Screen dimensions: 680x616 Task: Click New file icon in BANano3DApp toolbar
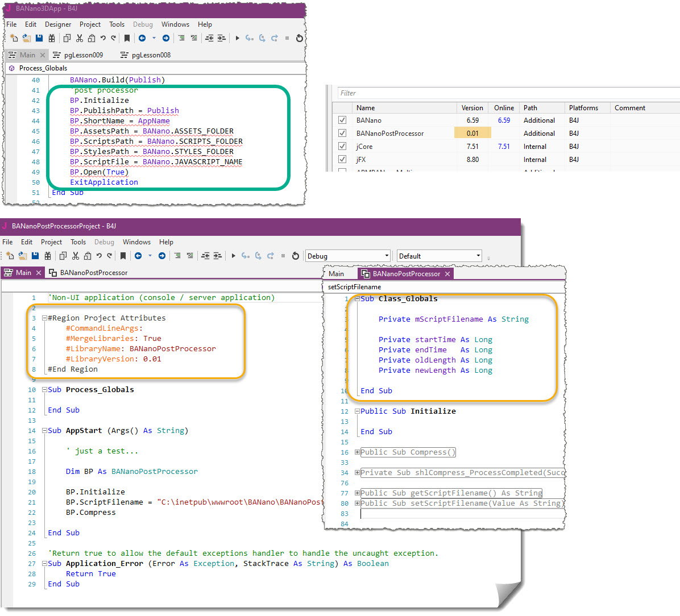pos(14,38)
